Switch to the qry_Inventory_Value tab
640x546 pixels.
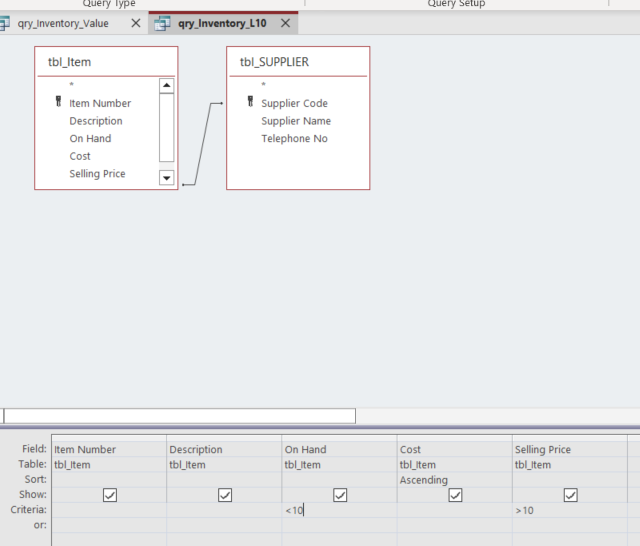[x=63, y=23]
